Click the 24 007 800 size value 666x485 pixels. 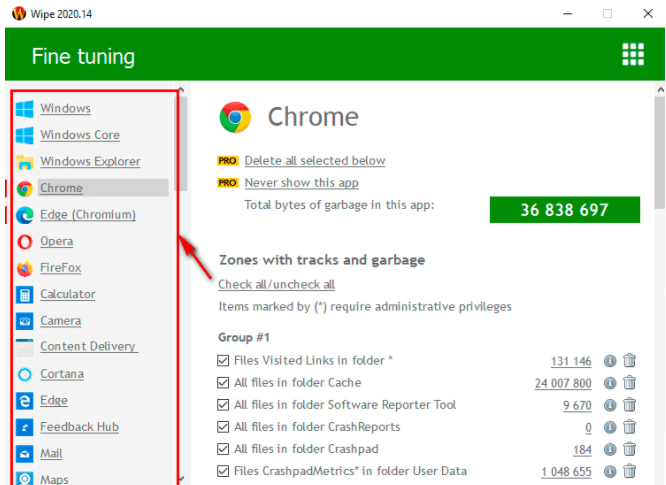pyautogui.click(x=563, y=383)
